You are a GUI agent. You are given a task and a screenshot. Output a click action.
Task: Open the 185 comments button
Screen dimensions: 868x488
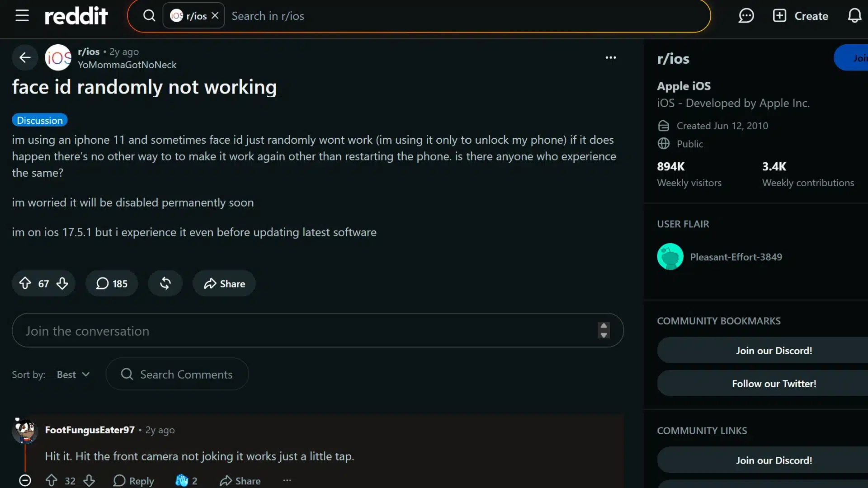112,283
